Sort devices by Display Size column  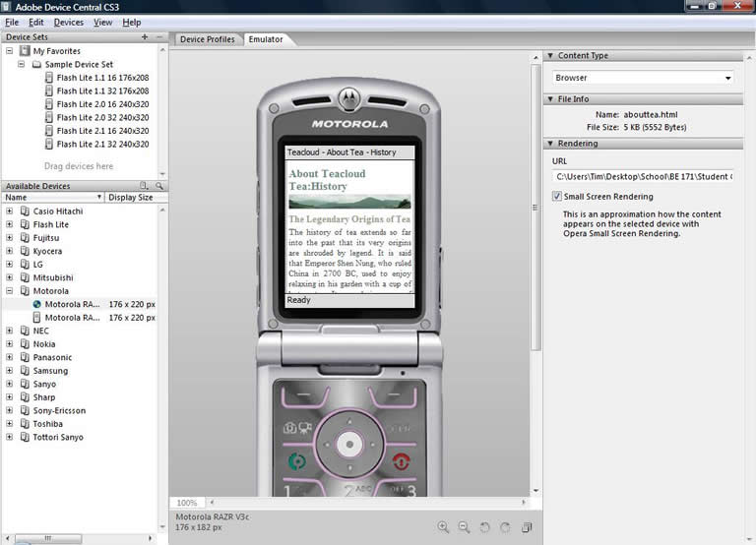(137, 197)
